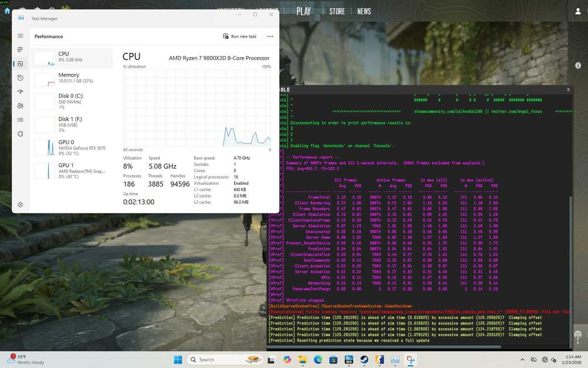
Task: Click Run new task button
Action: tap(240, 37)
